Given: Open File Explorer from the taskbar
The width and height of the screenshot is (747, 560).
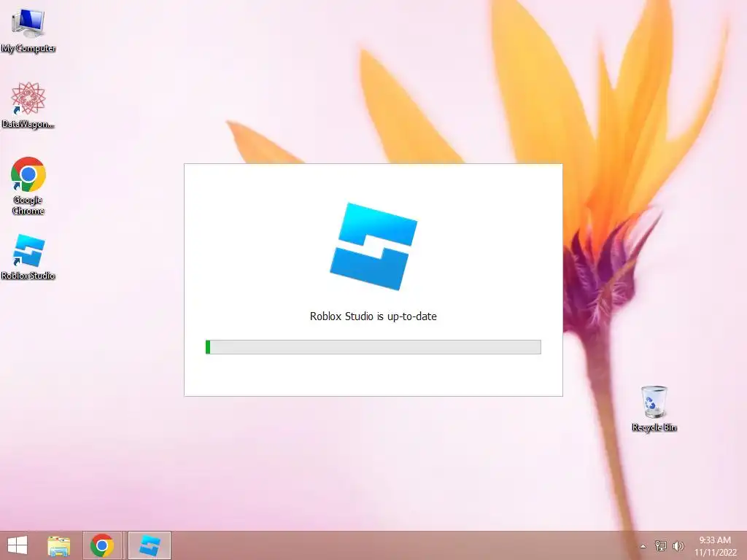Looking at the screenshot, I should [x=59, y=545].
